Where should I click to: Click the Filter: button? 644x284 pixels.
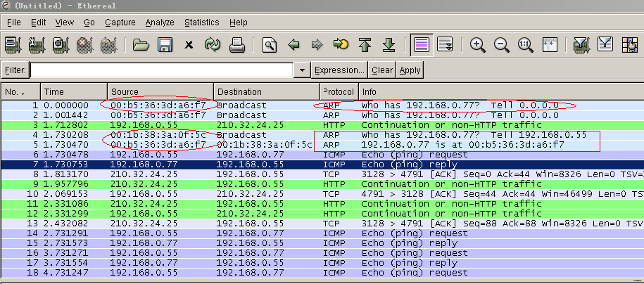tap(15, 70)
